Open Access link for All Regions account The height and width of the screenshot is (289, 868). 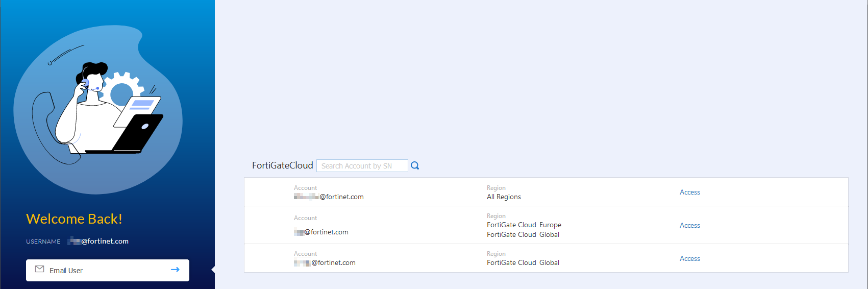[690, 192]
